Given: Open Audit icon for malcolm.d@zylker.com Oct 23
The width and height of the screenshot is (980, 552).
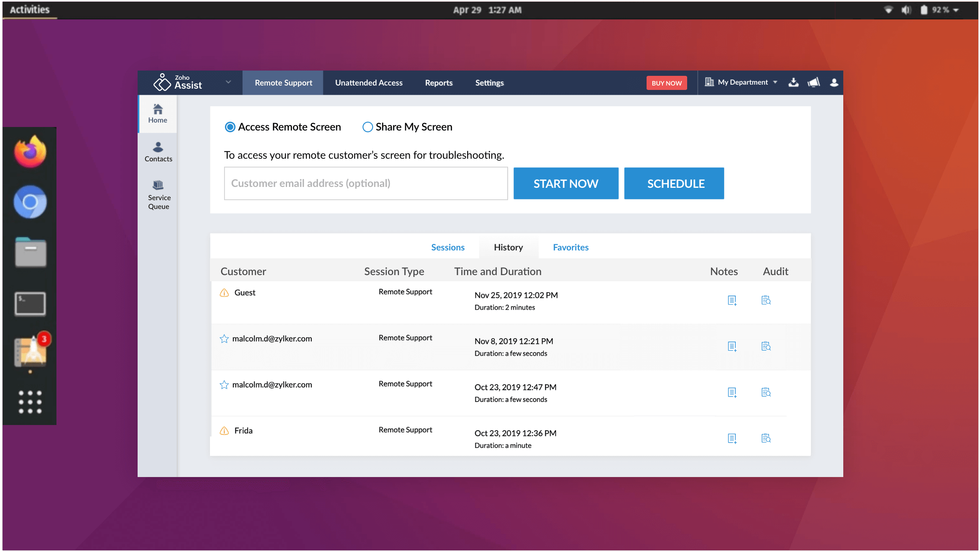Looking at the screenshot, I should (x=766, y=392).
